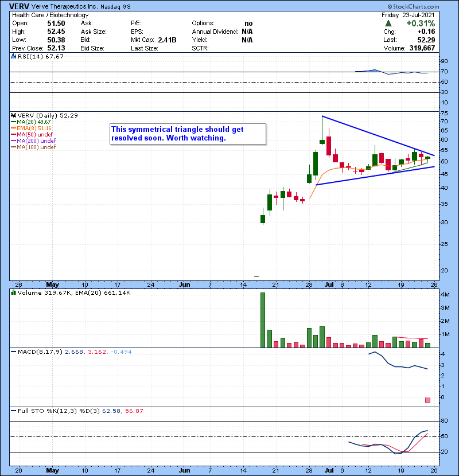
Task: Click the RSI indicator panel icon
Action: point(14,56)
